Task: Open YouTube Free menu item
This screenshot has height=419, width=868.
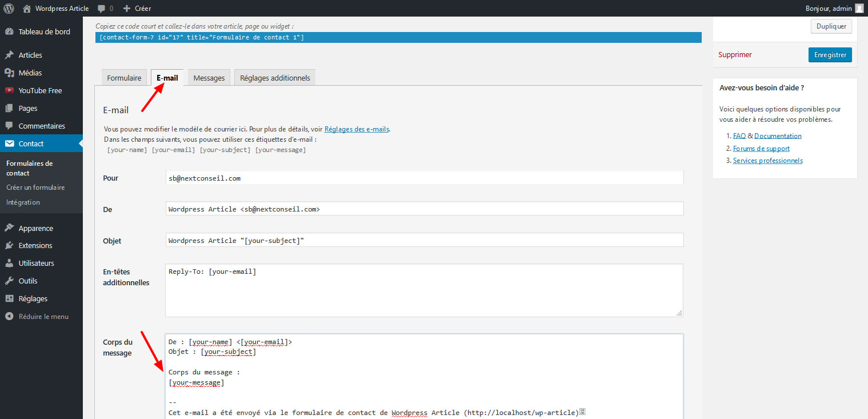Action: [40, 90]
